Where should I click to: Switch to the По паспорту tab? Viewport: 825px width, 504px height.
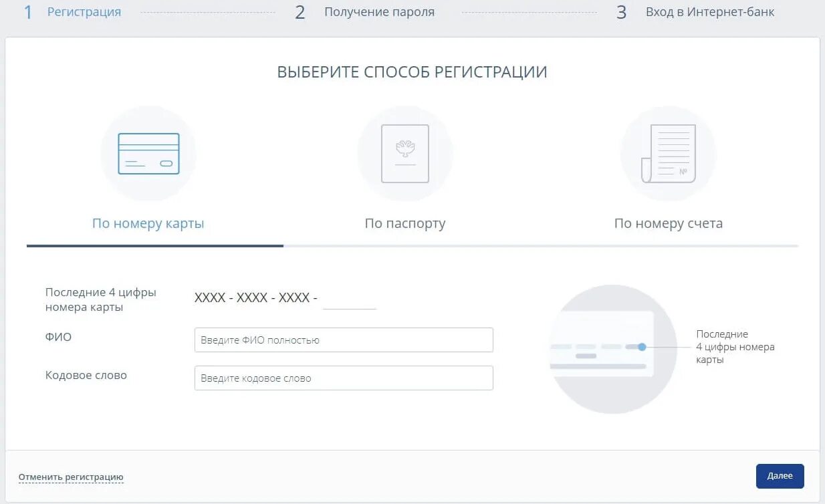tap(404, 223)
